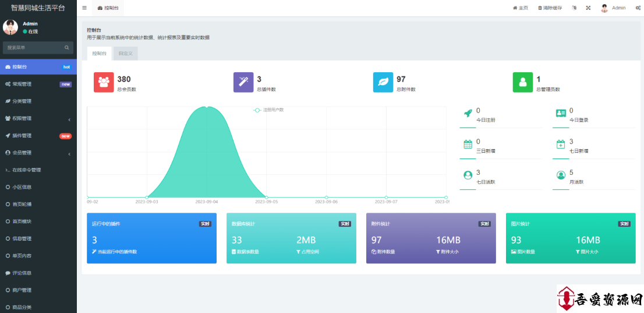Screen dimensions: 644x313
Task: Click the calendar-plus icon for 七日新增
Action: (x=561, y=144)
